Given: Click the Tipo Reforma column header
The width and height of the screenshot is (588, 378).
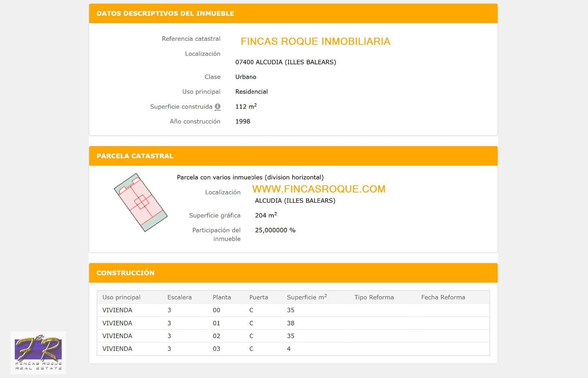Looking at the screenshot, I should pyautogui.click(x=374, y=297).
